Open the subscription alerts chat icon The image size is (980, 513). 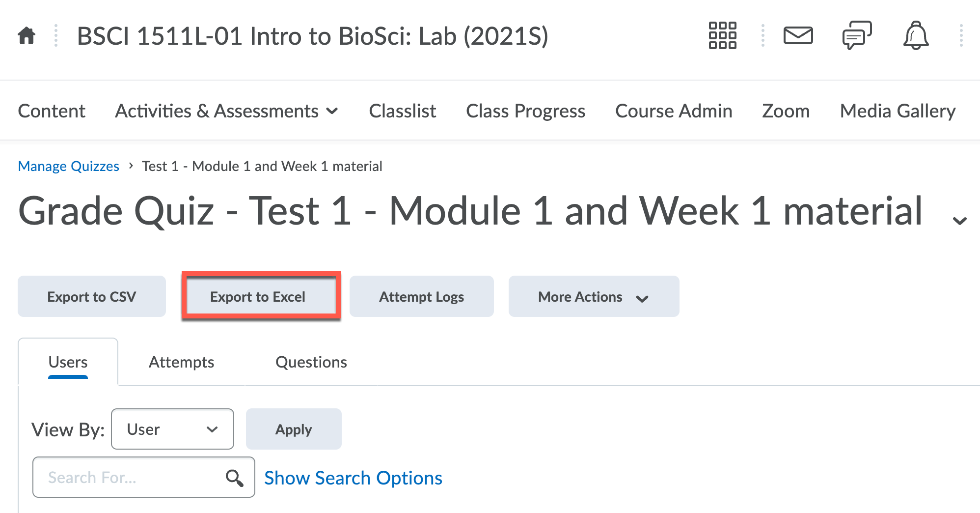[857, 36]
